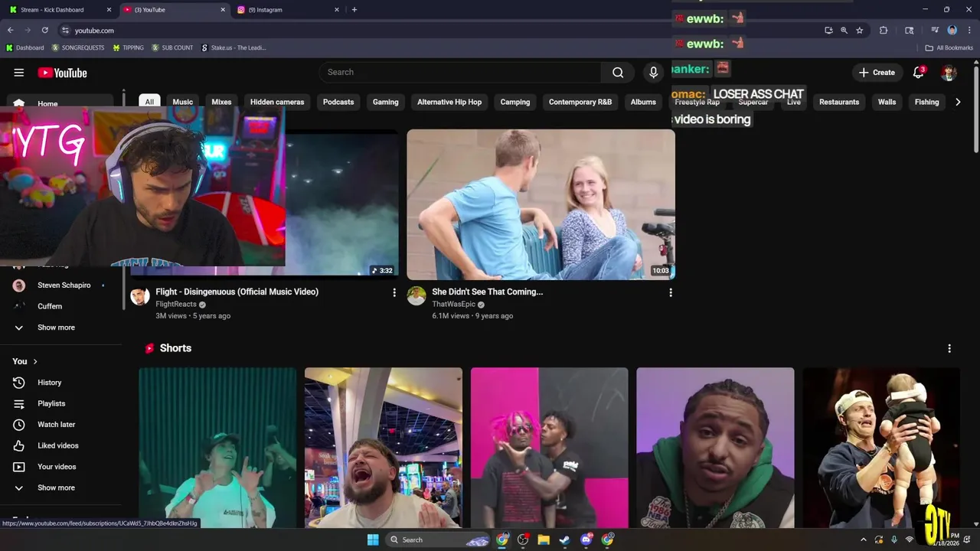
Task: Reload the page in the browser
Action: (45, 30)
